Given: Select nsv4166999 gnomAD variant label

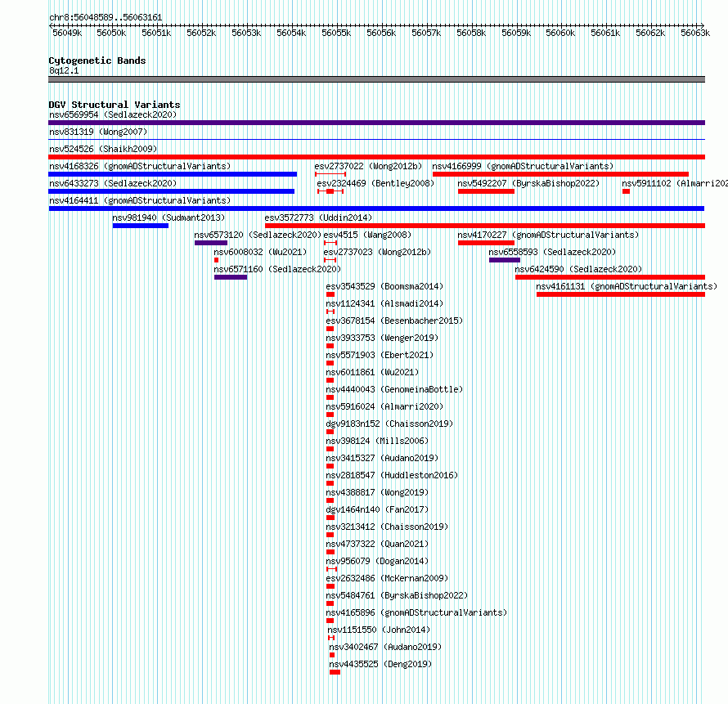Looking at the screenshot, I should coord(523,166).
